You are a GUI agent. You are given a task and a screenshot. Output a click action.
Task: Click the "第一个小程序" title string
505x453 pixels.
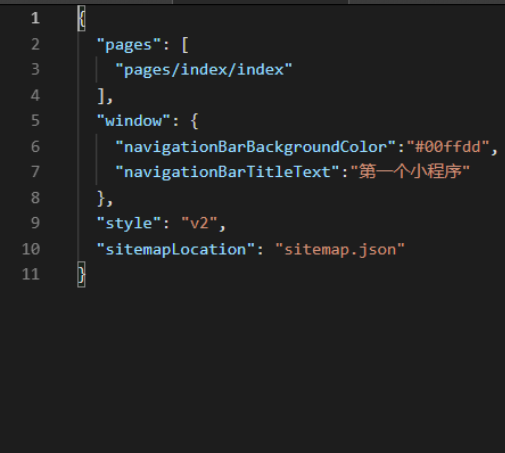[410, 172]
